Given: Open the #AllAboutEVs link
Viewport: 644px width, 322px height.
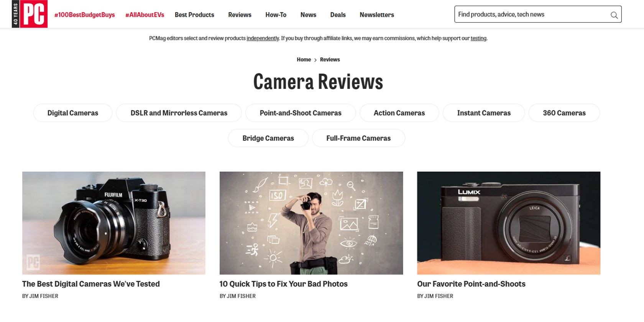Looking at the screenshot, I should click(145, 15).
